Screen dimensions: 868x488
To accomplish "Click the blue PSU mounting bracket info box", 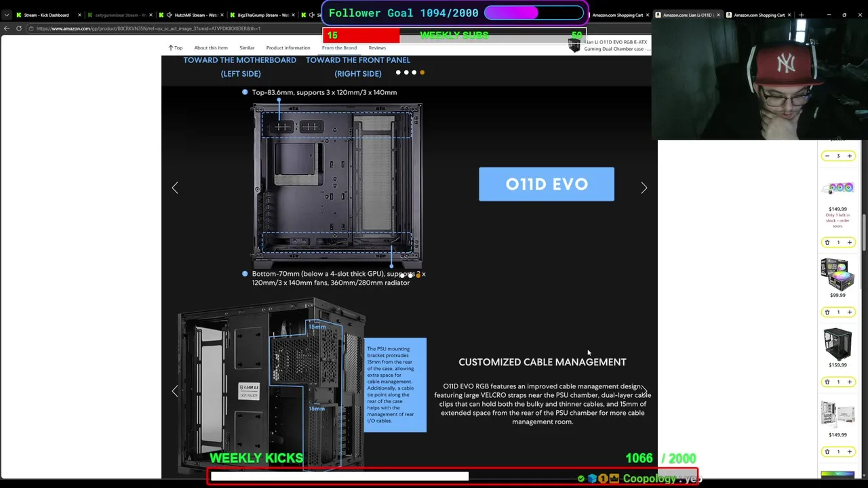I will pyautogui.click(x=395, y=385).
